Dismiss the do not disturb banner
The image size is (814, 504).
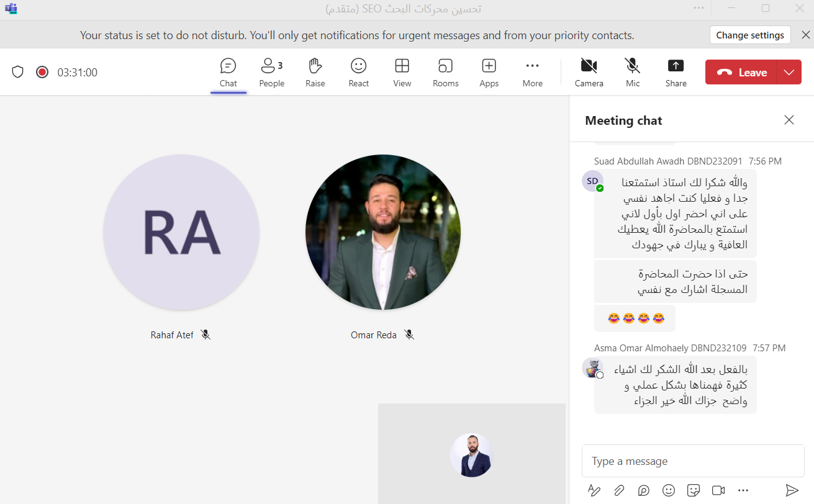(805, 35)
